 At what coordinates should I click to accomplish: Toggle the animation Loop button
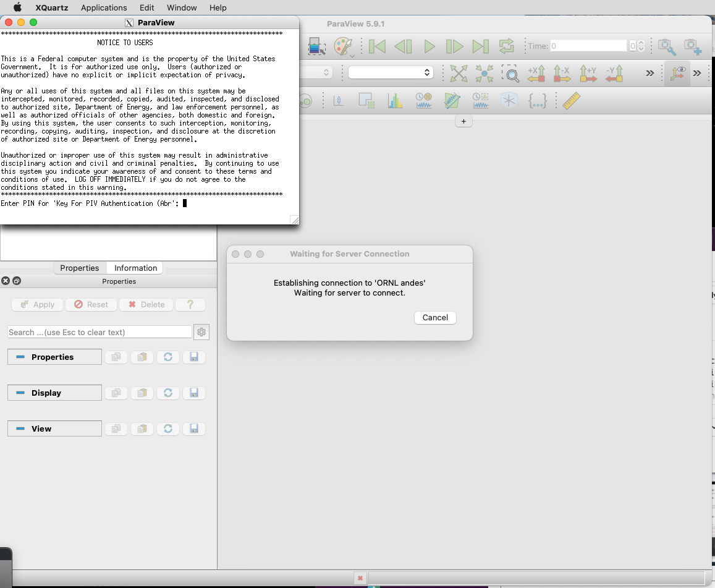tap(506, 46)
